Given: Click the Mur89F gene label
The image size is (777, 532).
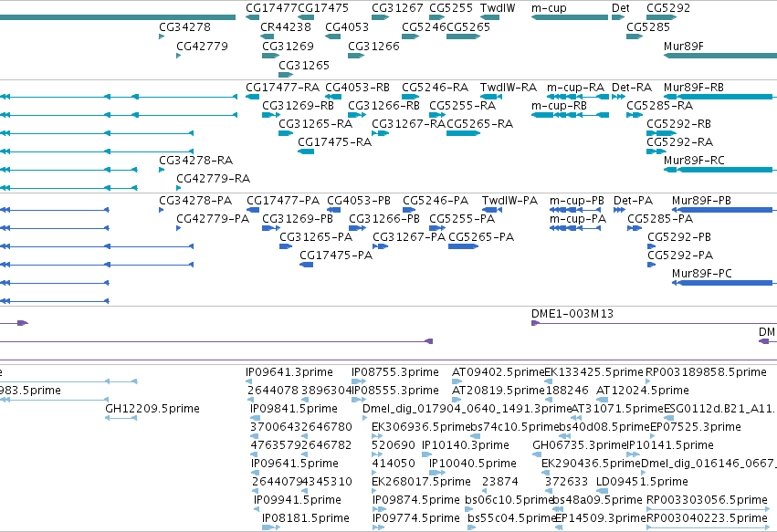Looking at the screenshot, I should [x=683, y=46].
